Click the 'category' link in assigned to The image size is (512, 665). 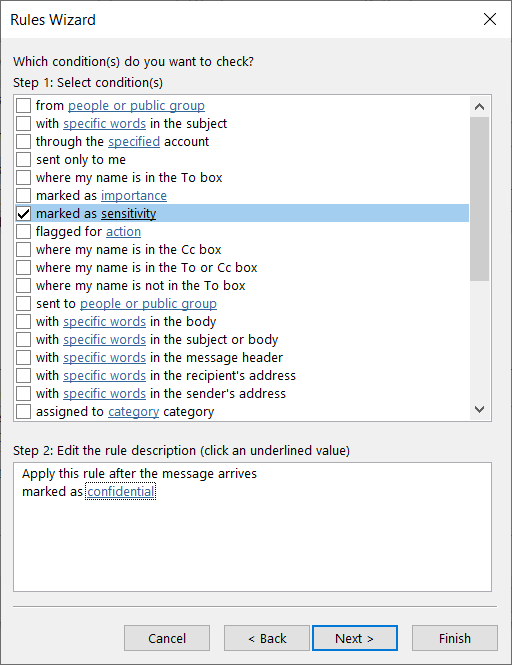pyautogui.click(x=134, y=412)
